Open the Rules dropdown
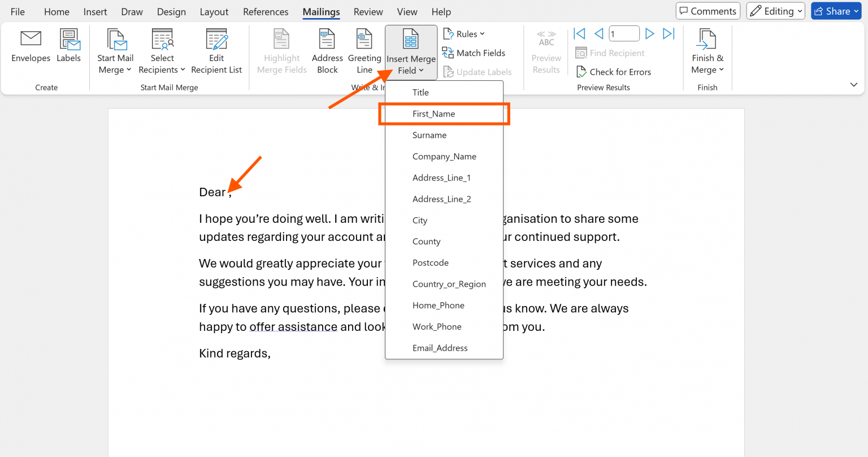This screenshot has height=457, width=868. point(464,34)
